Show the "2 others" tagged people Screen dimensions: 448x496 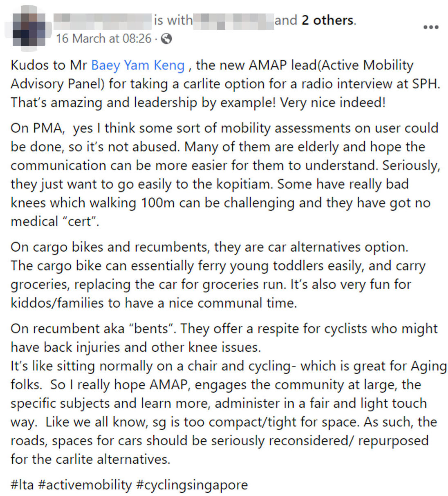tap(328, 20)
